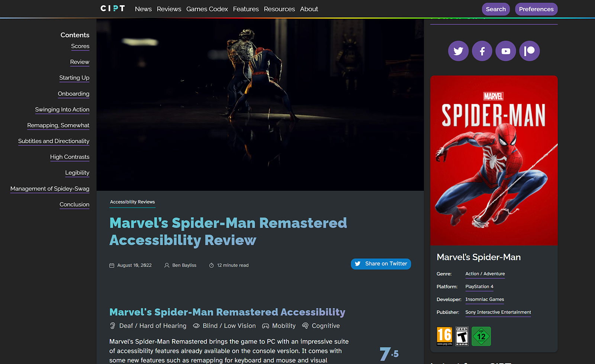Open the Preferences button

click(536, 9)
